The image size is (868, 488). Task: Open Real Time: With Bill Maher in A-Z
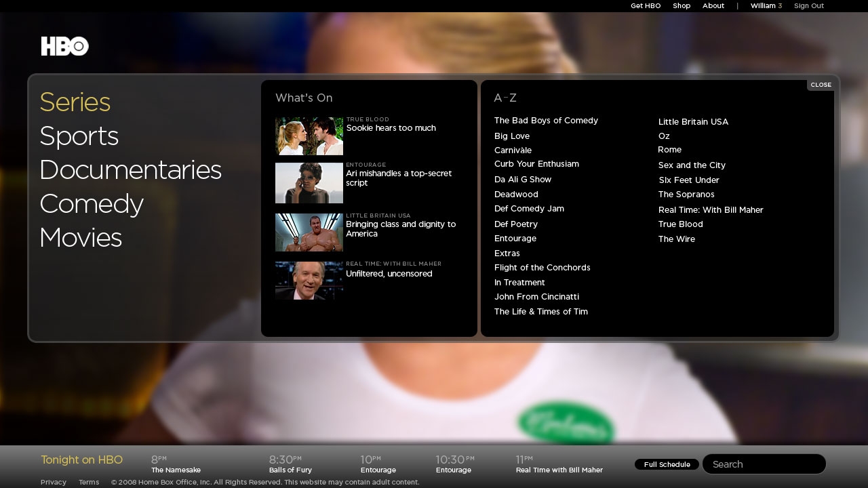(x=711, y=210)
